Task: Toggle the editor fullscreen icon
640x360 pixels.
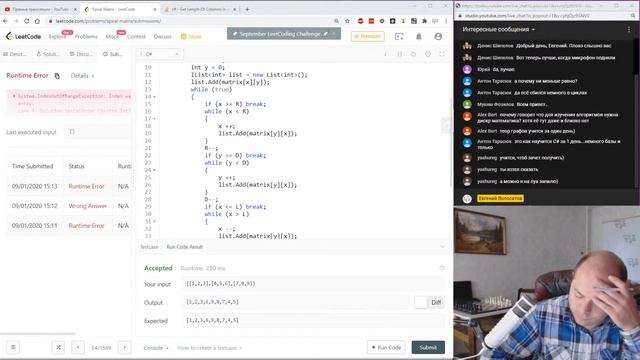Action: [442, 54]
